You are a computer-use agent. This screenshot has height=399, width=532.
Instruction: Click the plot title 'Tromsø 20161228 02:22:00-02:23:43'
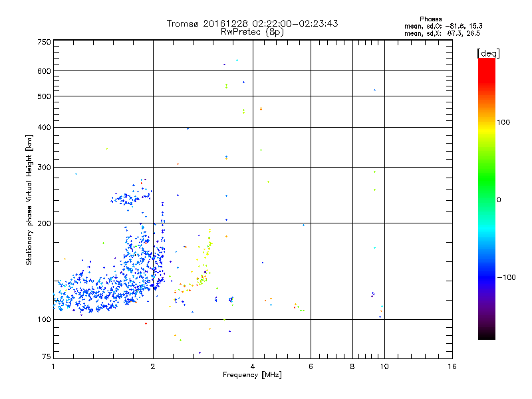252,23
